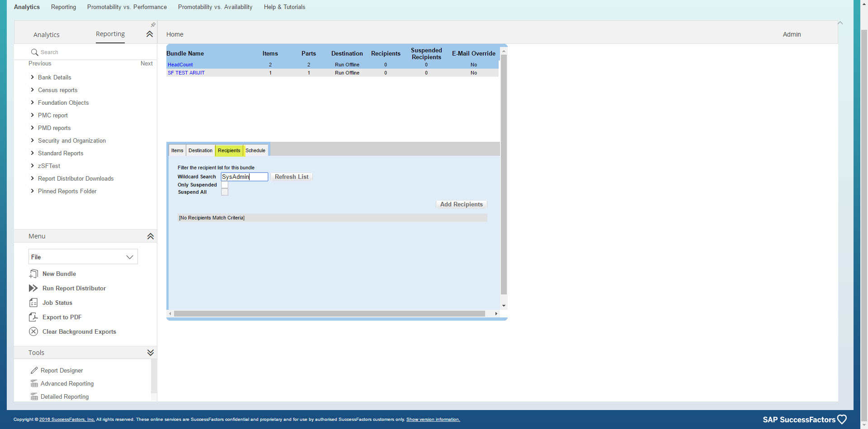Expand the Census reports folder

click(32, 90)
